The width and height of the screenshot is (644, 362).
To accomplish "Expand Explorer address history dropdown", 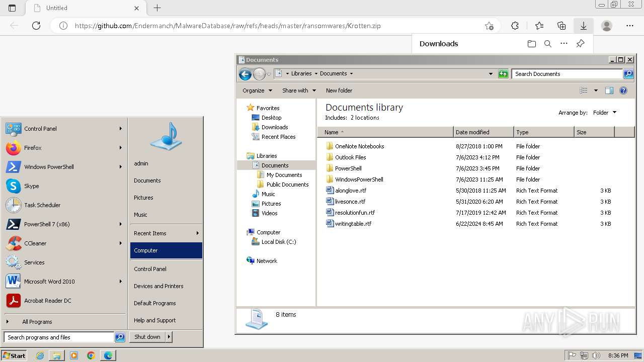I will [x=491, y=74].
